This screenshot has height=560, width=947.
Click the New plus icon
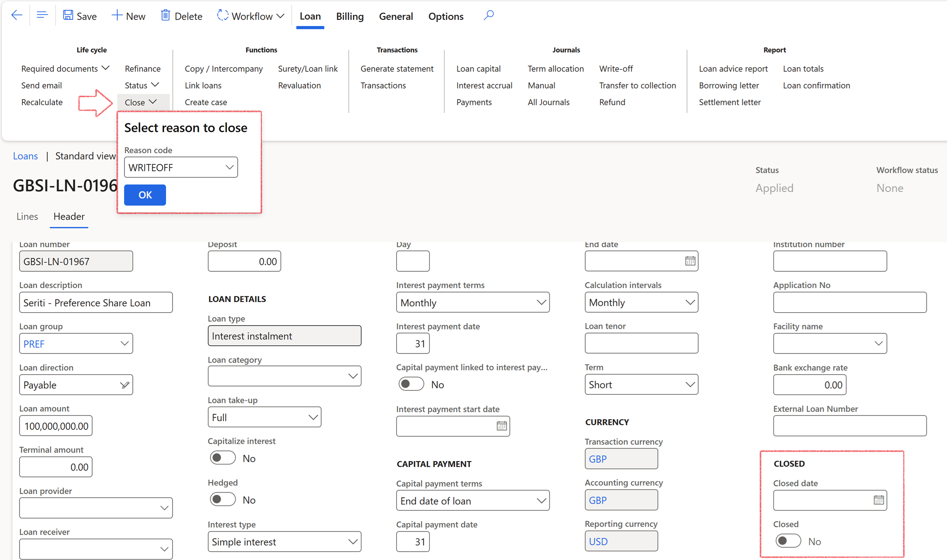[116, 16]
